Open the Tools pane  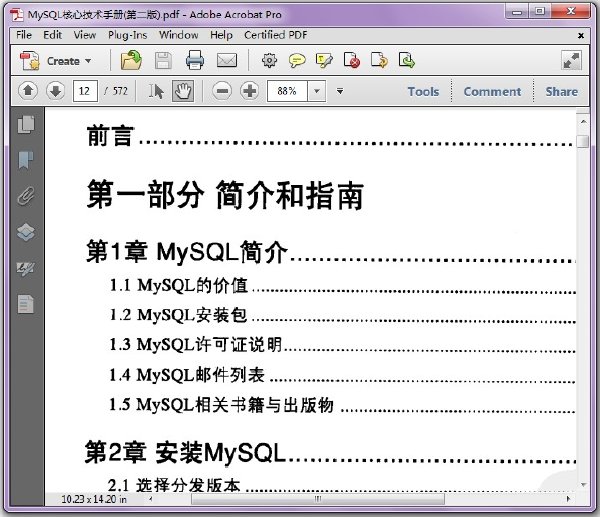[423, 92]
